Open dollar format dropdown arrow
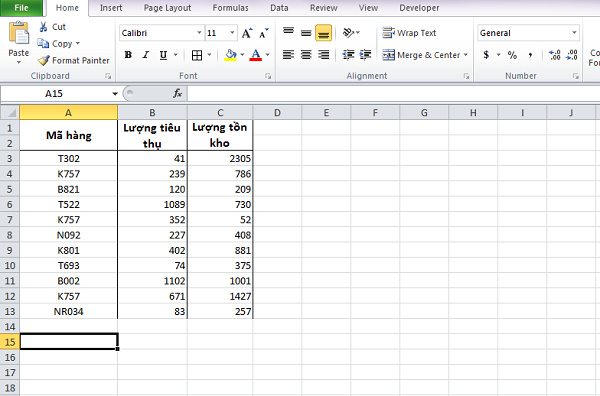 (498, 55)
